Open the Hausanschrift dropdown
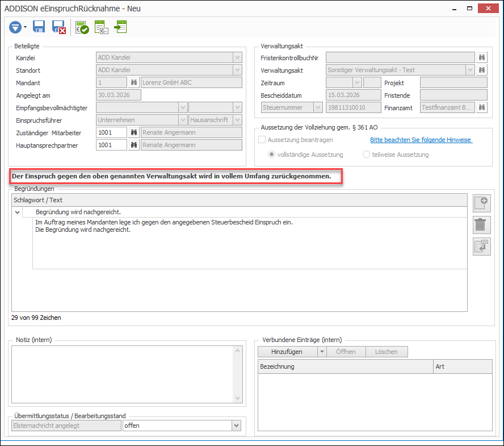Image resolution: width=504 pixels, height=446 pixels. pyautogui.click(x=237, y=120)
